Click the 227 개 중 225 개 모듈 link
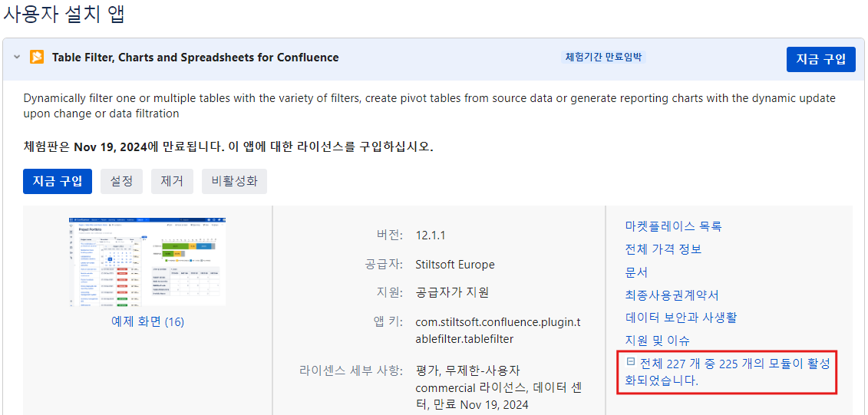Viewport: 868px width, 415px height. click(728, 372)
